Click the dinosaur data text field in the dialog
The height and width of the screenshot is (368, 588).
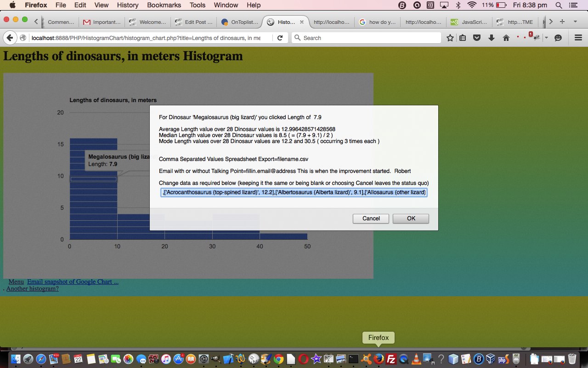(294, 192)
